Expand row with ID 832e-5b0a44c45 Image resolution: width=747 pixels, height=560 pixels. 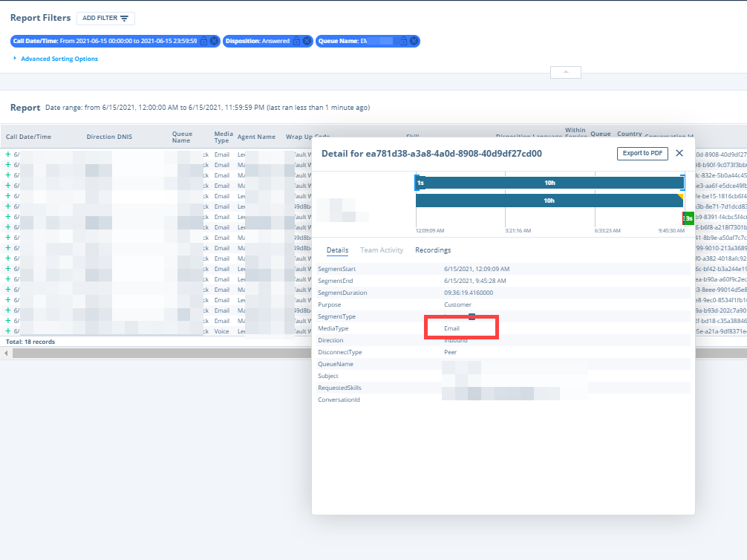point(7,175)
